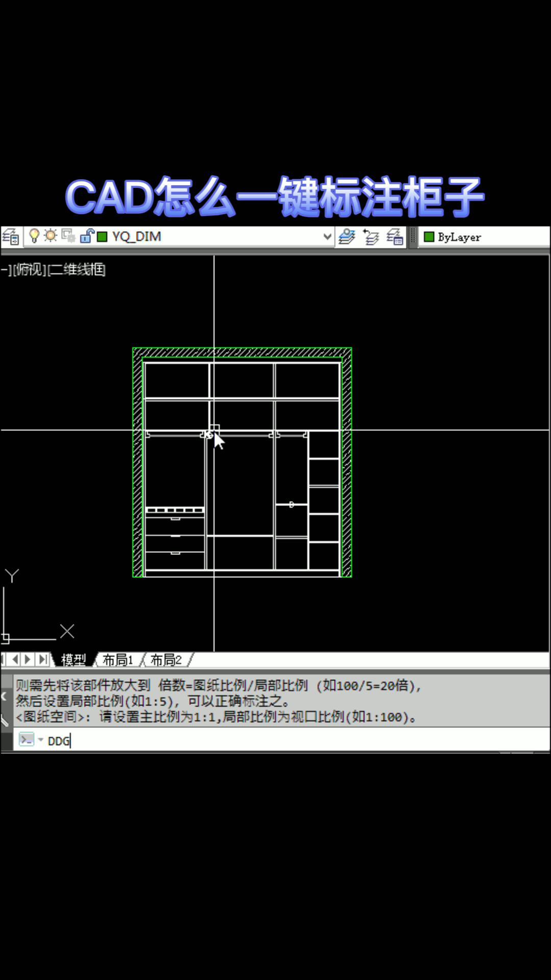Viewport: 551px width, 980px height.
Task: Click the Layer Previous icon
Action: tap(371, 237)
